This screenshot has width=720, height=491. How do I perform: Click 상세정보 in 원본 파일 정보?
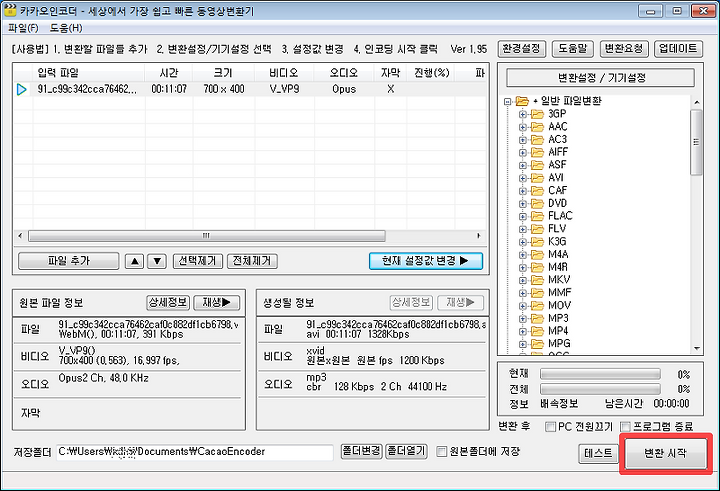click(168, 302)
